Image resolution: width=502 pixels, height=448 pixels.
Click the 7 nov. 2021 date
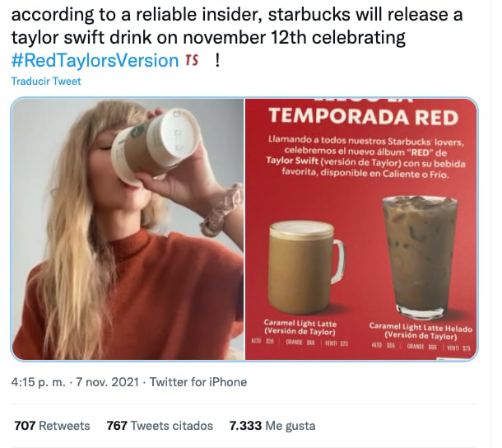[x=107, y=382]
